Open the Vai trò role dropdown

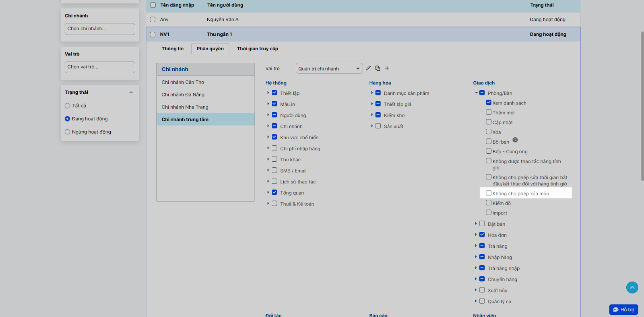[x=329, y=69]
